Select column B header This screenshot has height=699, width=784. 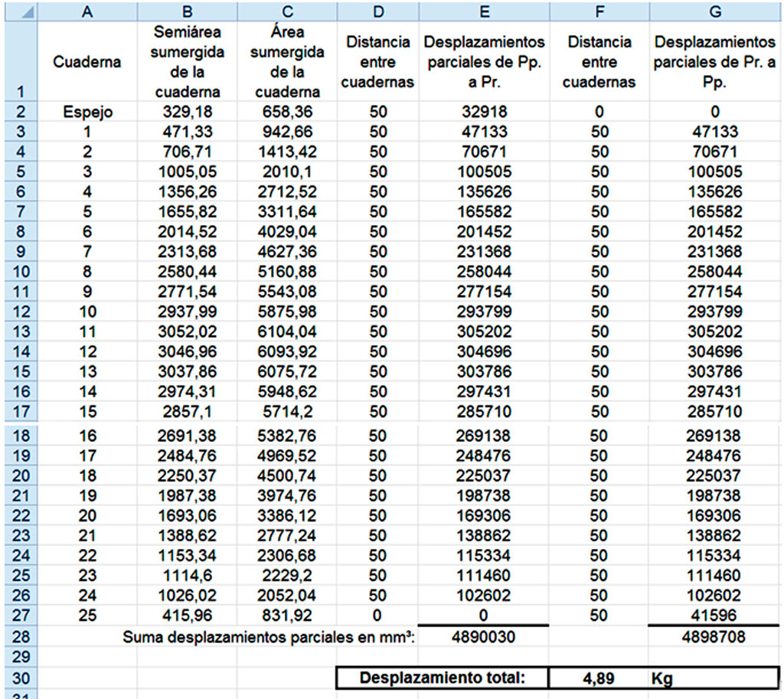(187, 11)
